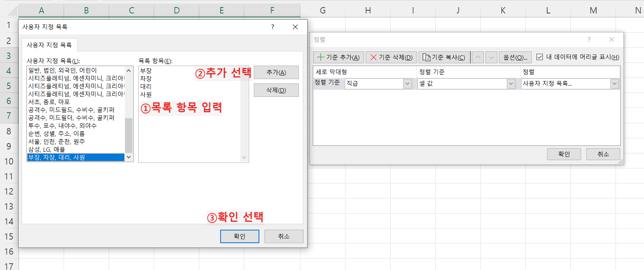Viewport: 644px width, 270px height.
Task: Click the move up arrow in 정렬 dialog
Action: tap(478, 57)
